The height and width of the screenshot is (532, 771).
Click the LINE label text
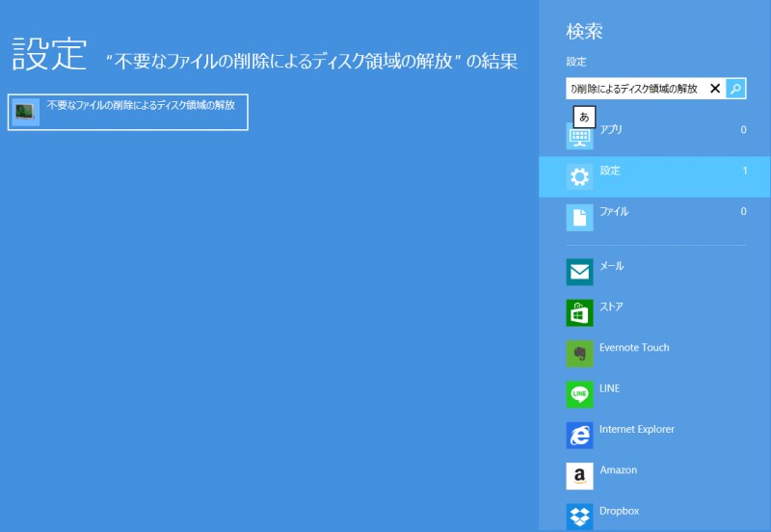click(x=609, y=388)
